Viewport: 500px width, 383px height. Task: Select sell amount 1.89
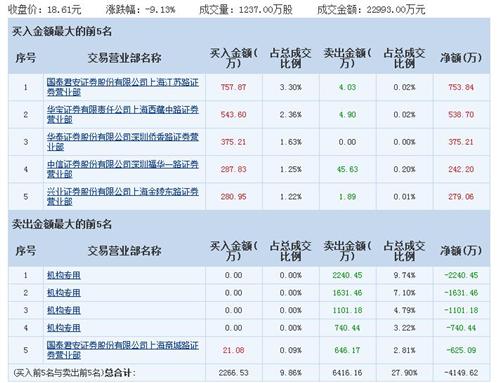[x=347, y=197]
